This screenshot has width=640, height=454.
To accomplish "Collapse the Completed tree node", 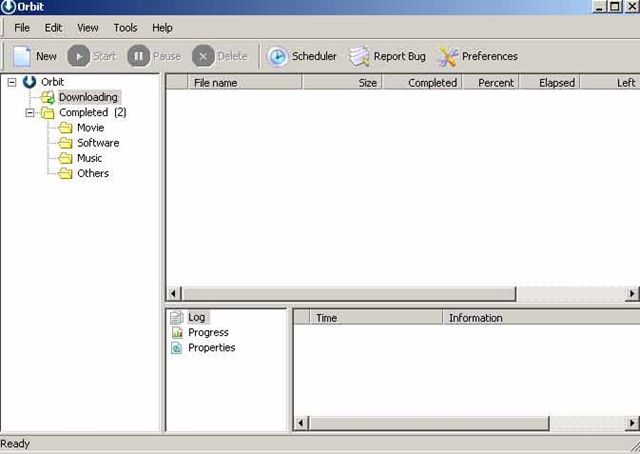I will [30, 113].
